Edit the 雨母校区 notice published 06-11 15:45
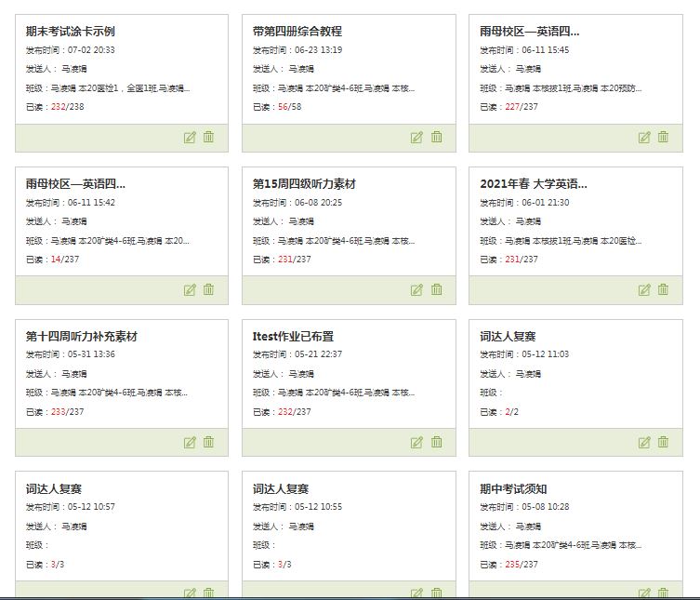This screenshot has width=700, height=600. pos(644,138)
